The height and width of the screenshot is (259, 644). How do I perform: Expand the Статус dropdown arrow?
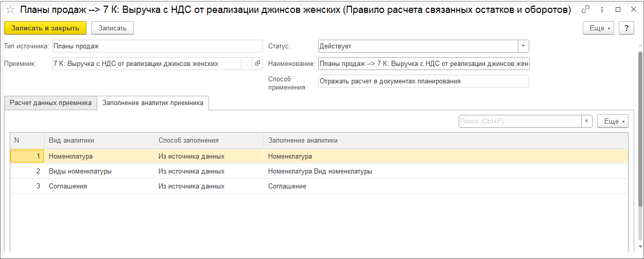coord(523,46)
